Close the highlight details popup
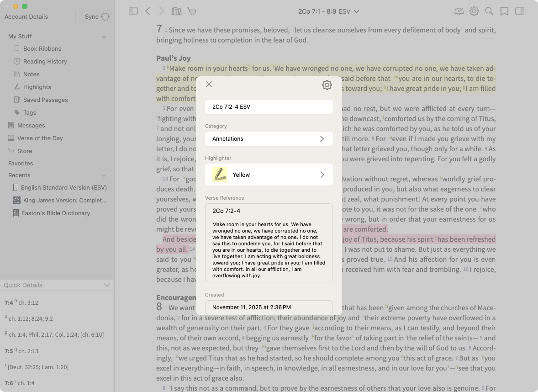This screenshot has width=538, height=392. pyautogui.click(x=209, y=85)
